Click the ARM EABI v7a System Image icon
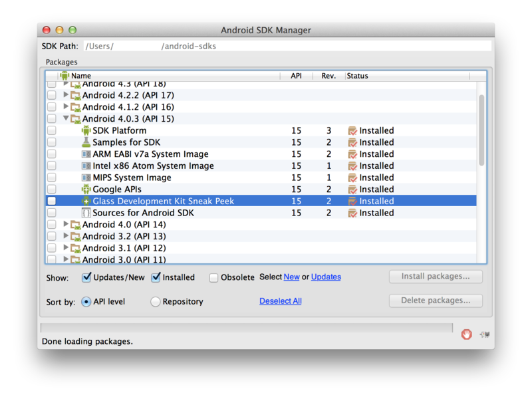The width and height of the screenshot is (532, 401). point(86,154)
